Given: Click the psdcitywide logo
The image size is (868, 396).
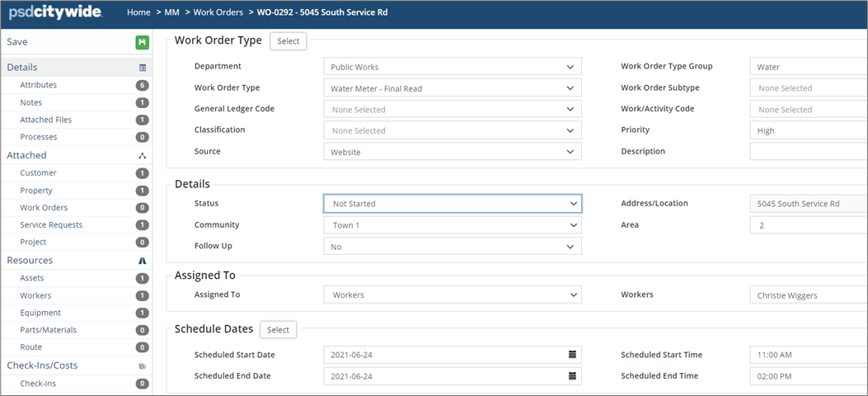Looking at the screenshot, I should click(x=56, y=13).
